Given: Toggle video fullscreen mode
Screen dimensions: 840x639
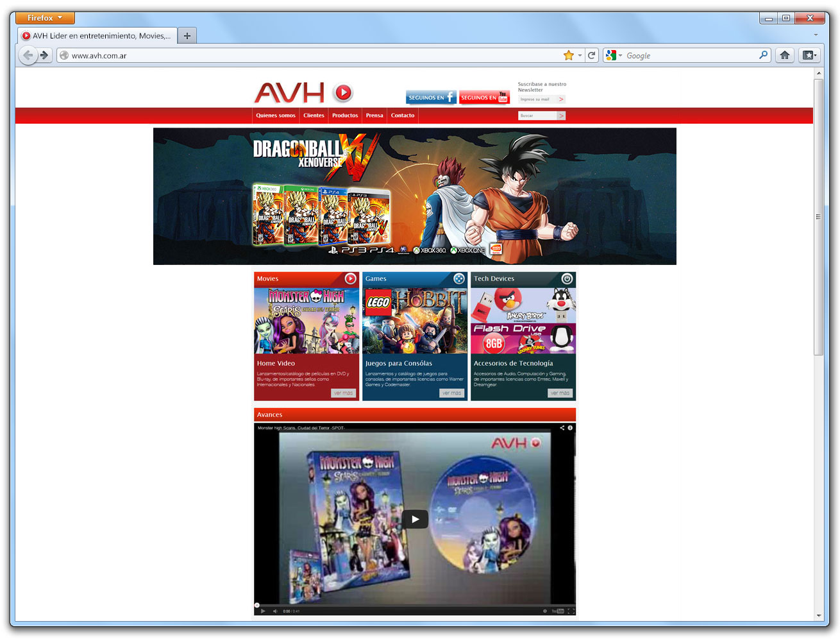Looking at the screenshot, I should 571,611.
